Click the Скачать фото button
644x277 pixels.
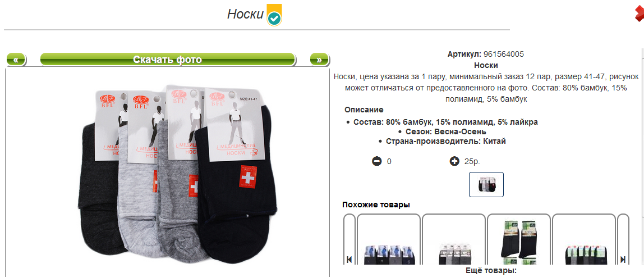tap(168, 60)
